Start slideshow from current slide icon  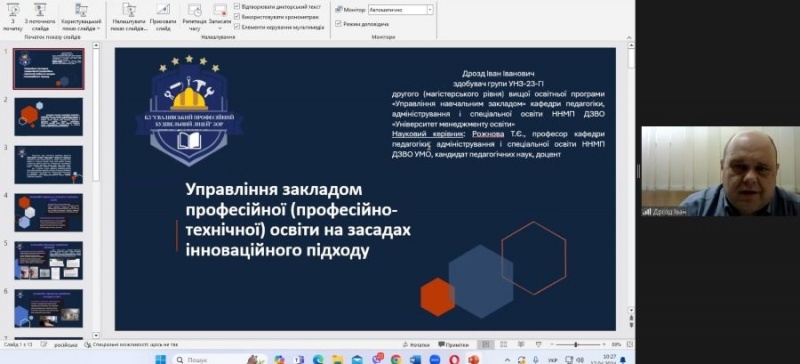(x=40, y=10)
